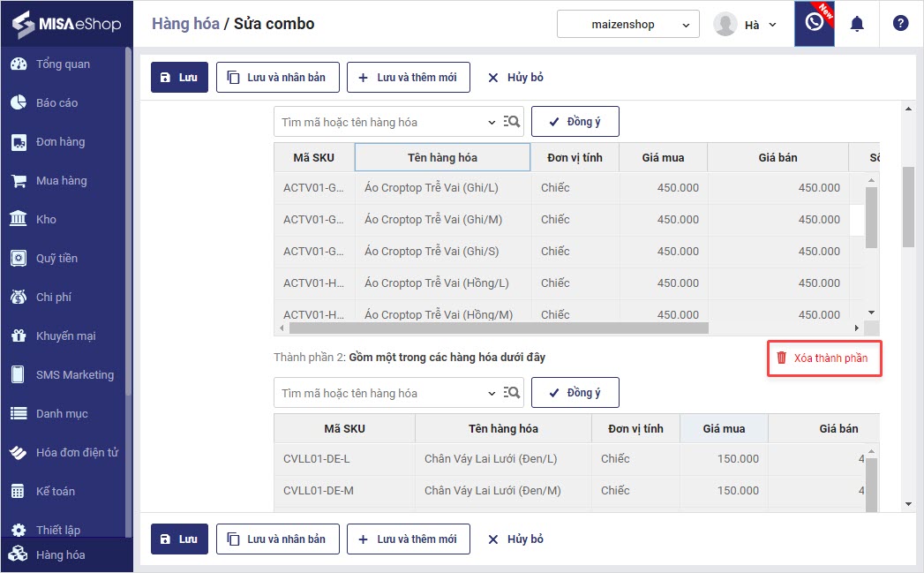Click the Hàng hóa breadcrumb link
924x573 pixels.
click(x=185, y=24)
